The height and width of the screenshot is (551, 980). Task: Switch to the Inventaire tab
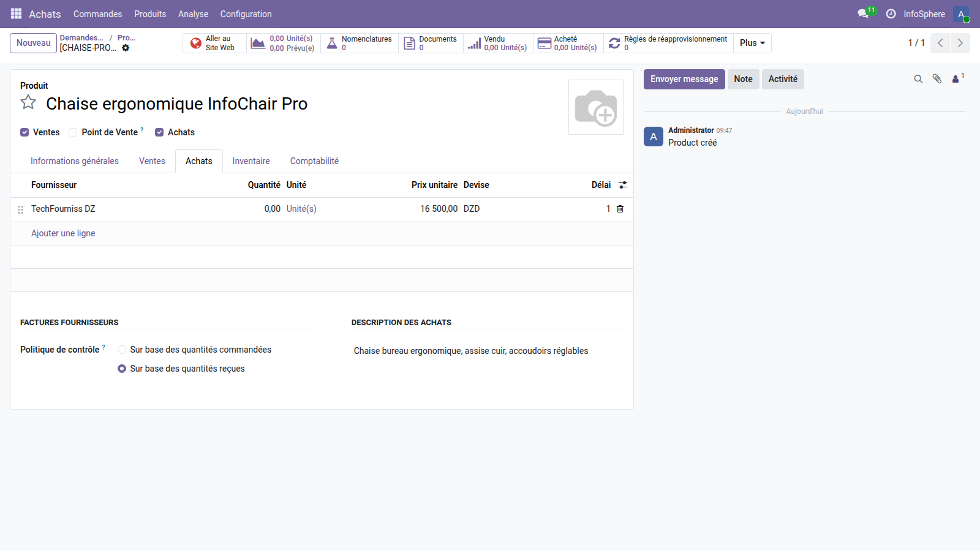(x=251, y=161)
